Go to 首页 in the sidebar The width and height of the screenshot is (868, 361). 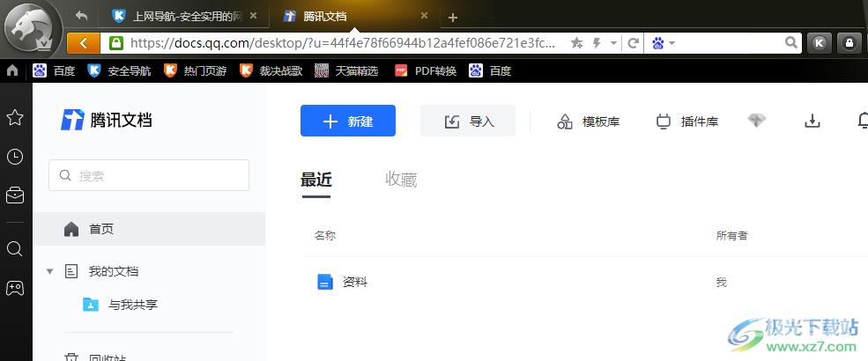(149, 229)
